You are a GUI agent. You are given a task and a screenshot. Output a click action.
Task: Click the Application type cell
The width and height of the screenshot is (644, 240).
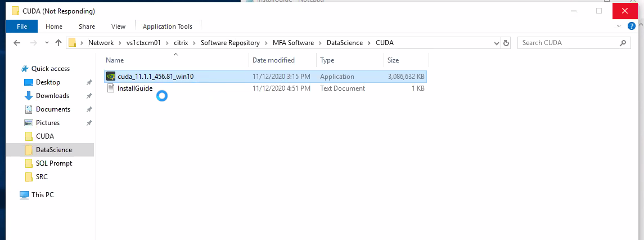pos(337,77)
